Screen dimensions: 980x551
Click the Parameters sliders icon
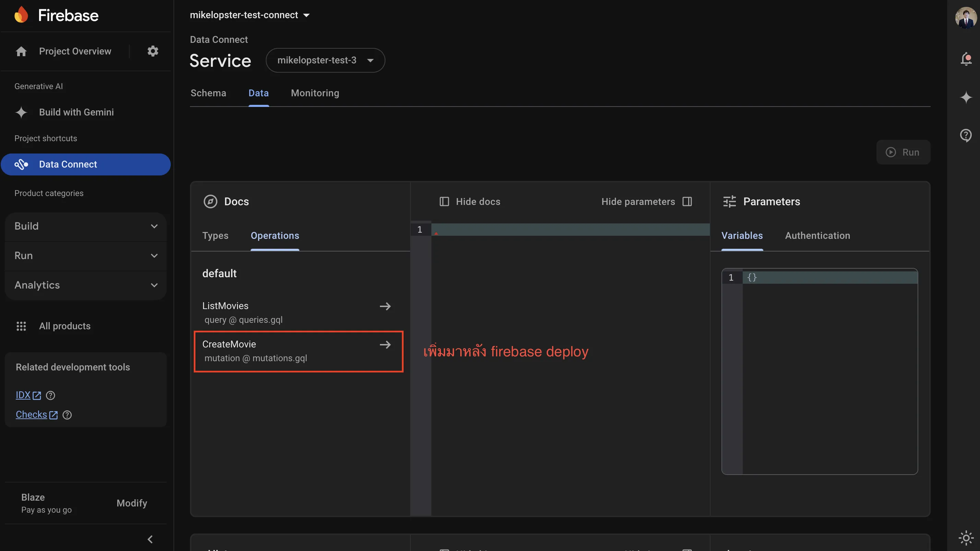click(x=729, y=201)
